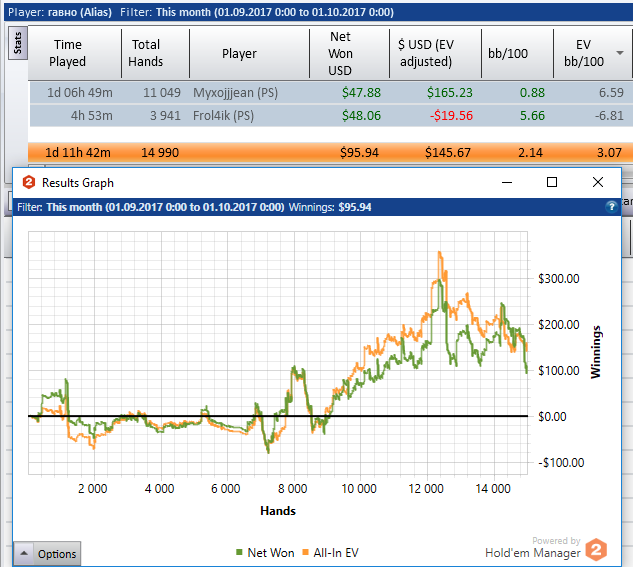
Task: Click Myxojjjean's $47.88 net won value
Action: click(x=361, y=92)
